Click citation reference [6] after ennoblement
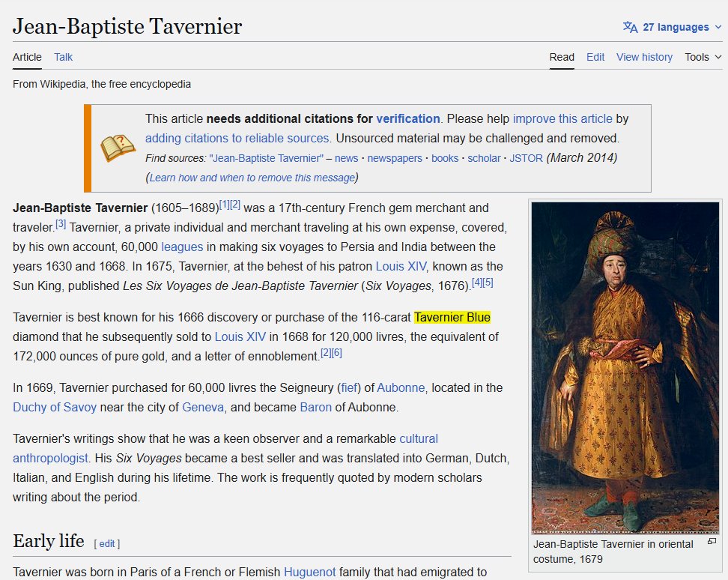 [x=337, y=353]
